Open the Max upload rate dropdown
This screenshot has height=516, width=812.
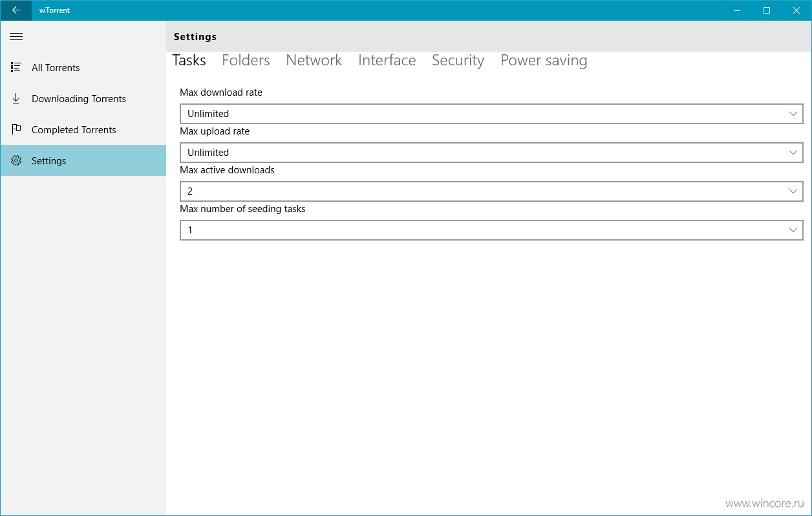pos(491,153)
